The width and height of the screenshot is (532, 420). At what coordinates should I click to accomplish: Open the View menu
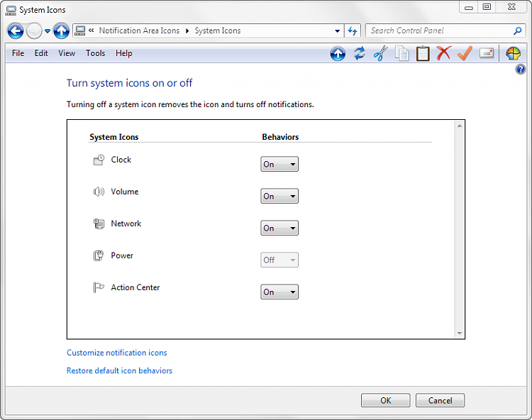[67, 53]
